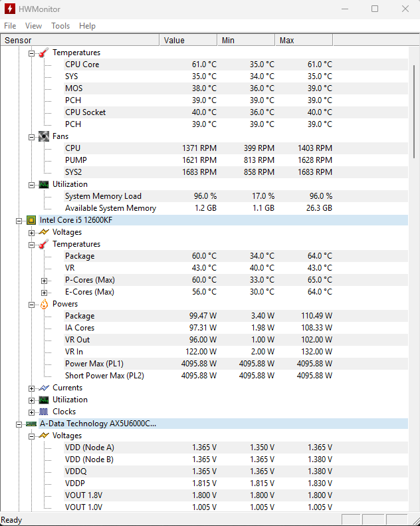This screenshot has width=420, height=526.
Task: Click the HWMonitor lightning logo in title bar
Action: [x=11, y=9]
